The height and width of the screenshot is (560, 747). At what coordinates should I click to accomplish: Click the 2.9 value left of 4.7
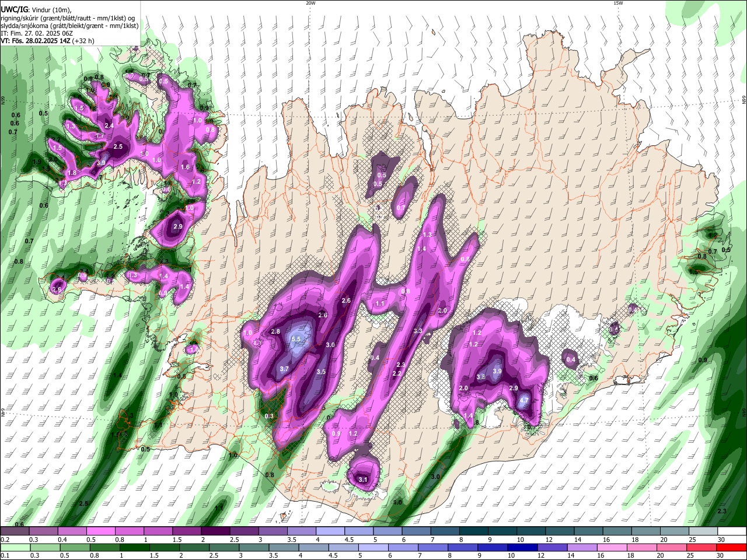click(514, 388)
